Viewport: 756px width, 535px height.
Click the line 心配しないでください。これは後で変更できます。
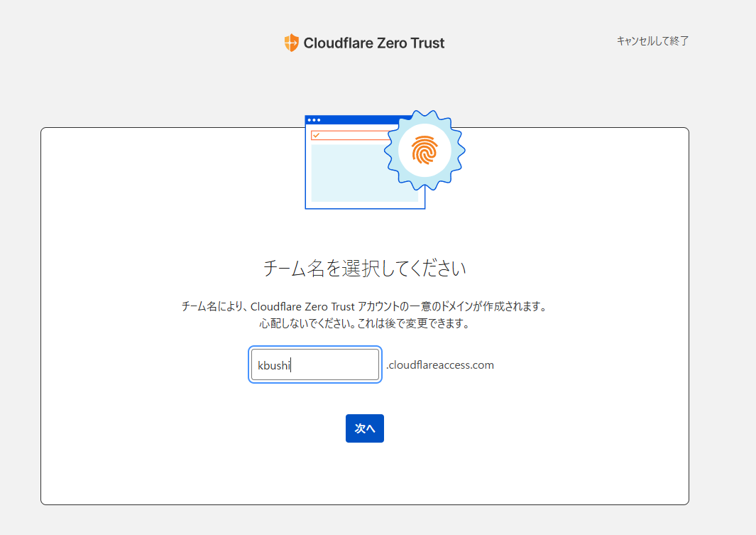point(364,323)
